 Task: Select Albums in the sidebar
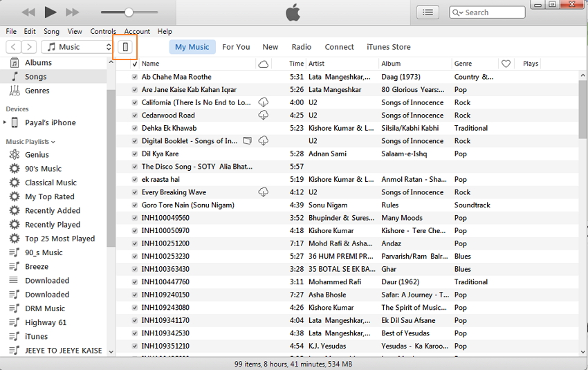pyautogui.click(x=53, y=63)
